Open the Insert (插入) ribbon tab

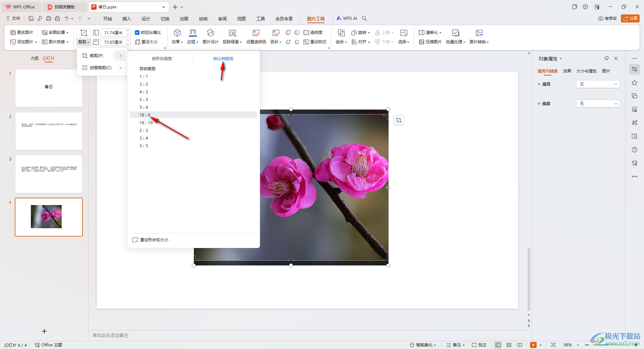tap(126, 19)
